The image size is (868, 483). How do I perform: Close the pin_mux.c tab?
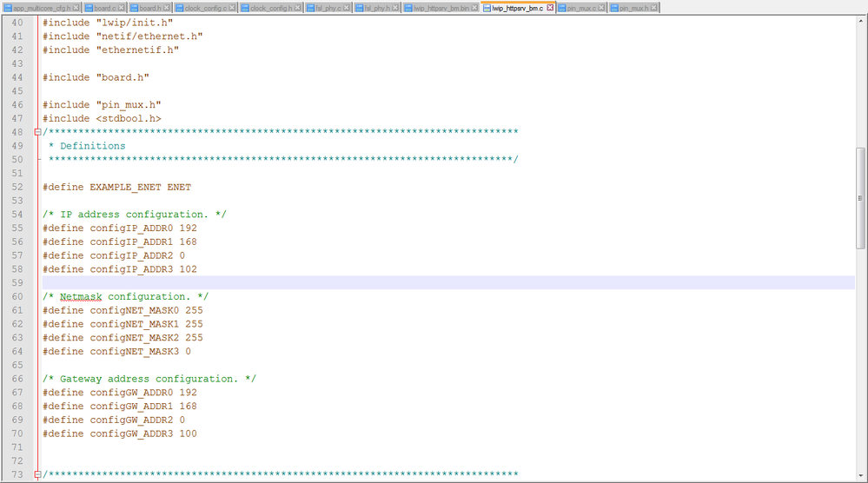click(x=601, y=8)
